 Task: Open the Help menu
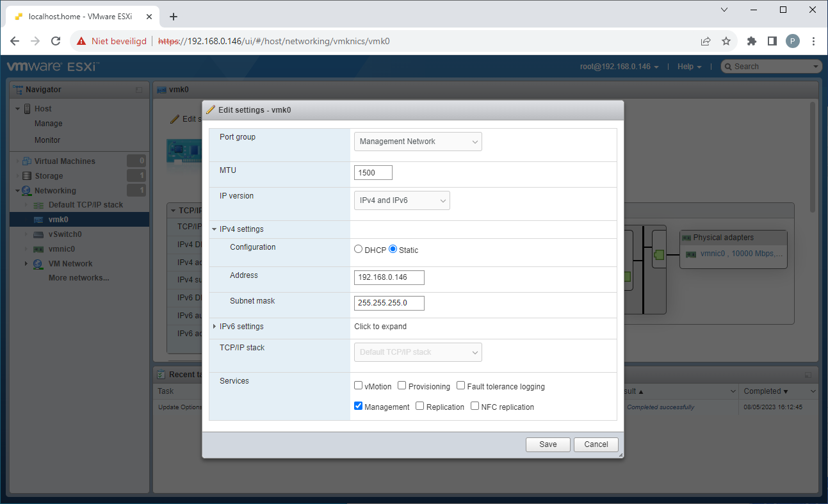click(686, 66)
